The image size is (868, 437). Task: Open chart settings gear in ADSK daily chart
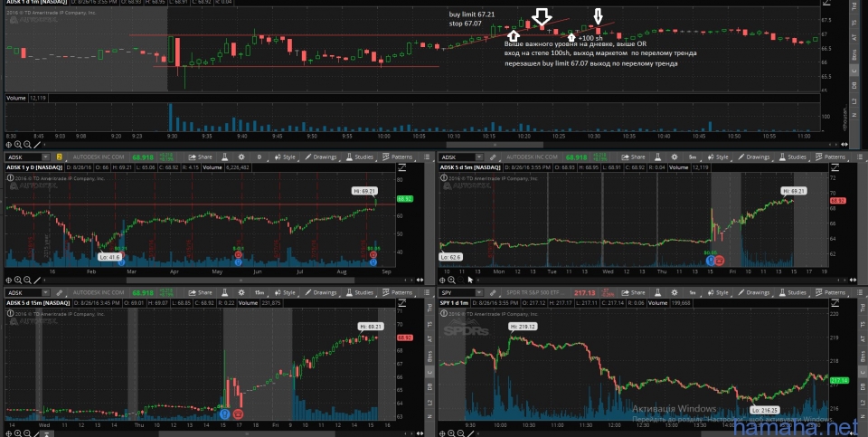[x=241, y=157]
